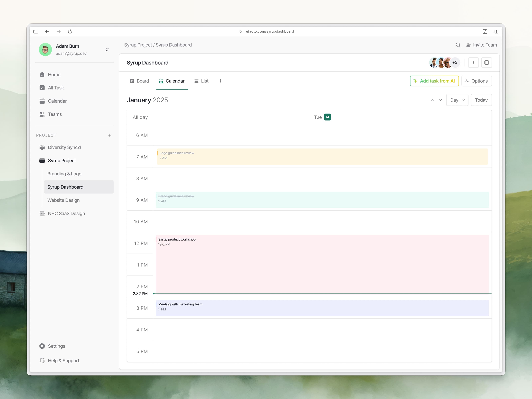The image size is (532, 399).
Task: Open the reader view icon in browser bar
Action: pyautogui.click(x=485, y=32)
